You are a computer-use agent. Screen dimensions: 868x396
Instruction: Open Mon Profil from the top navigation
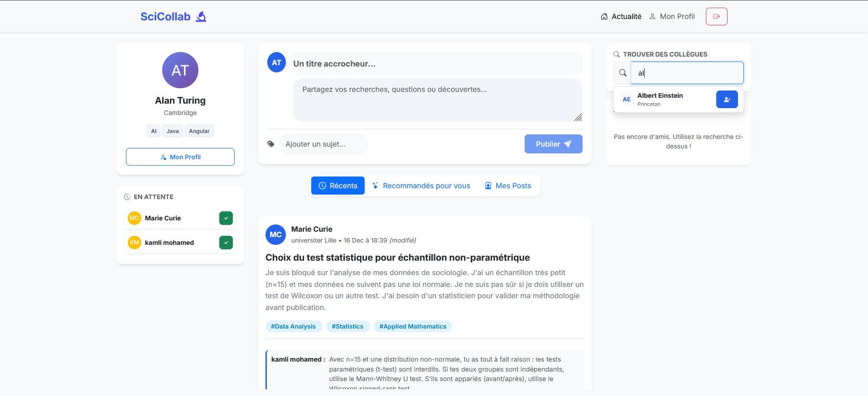point(672,16)
